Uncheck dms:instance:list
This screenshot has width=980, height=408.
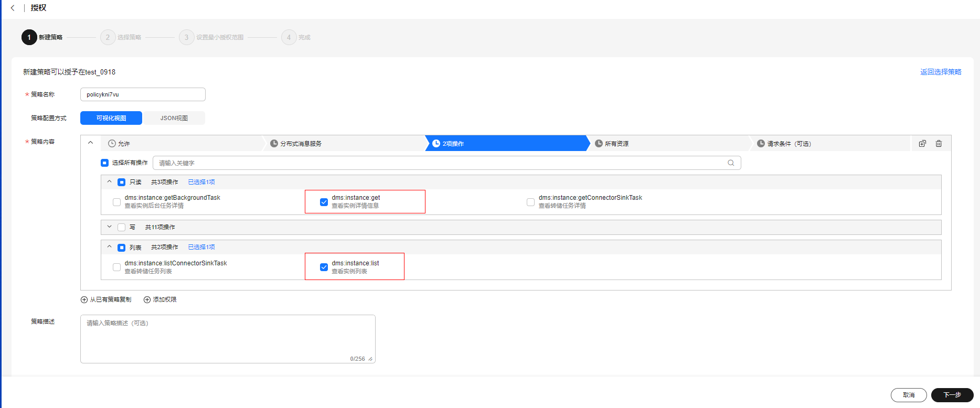point(324,267)
